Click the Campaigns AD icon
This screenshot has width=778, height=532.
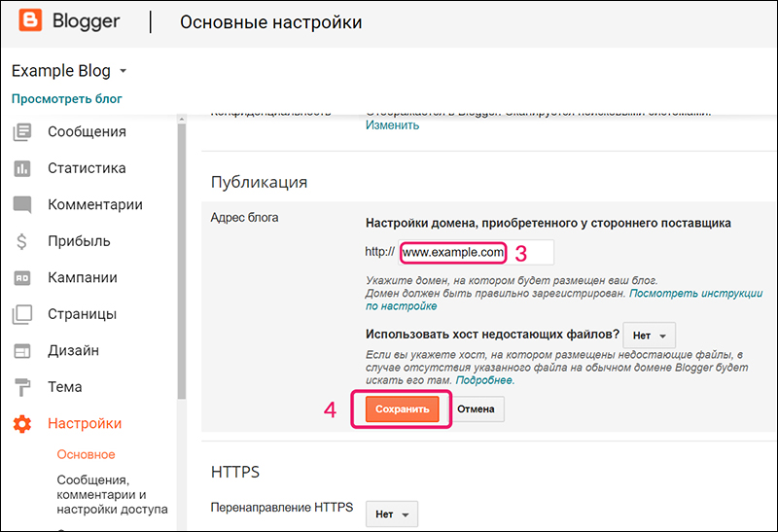click(x=21, y=278)
